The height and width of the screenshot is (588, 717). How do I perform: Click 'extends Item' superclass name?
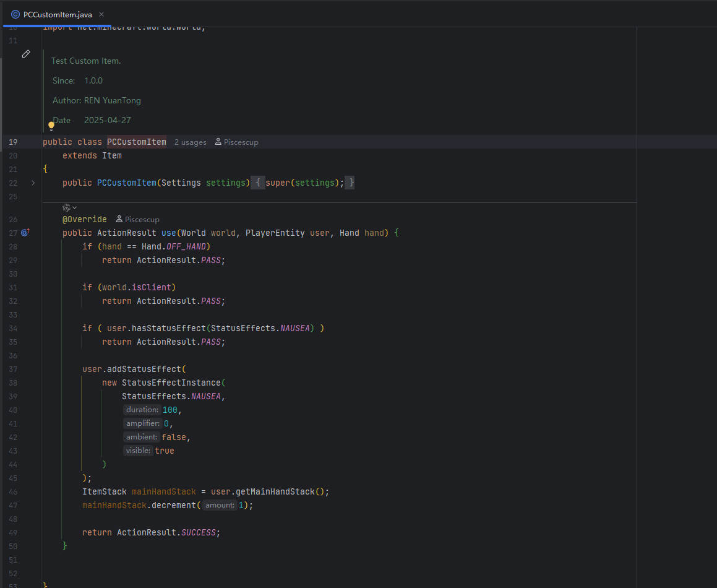coord(111,156)
